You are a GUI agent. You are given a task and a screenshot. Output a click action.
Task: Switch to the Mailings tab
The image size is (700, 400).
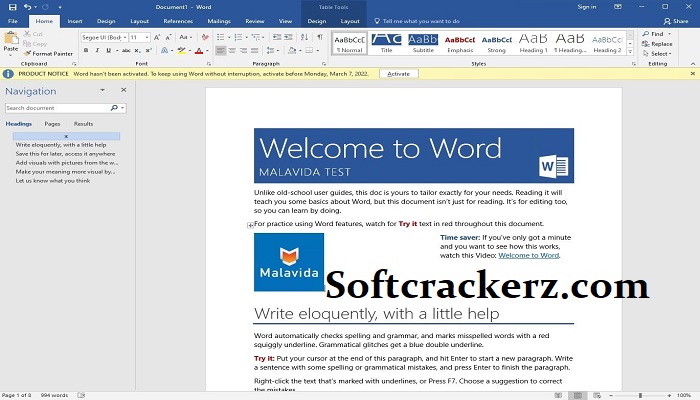coord(219,21)
